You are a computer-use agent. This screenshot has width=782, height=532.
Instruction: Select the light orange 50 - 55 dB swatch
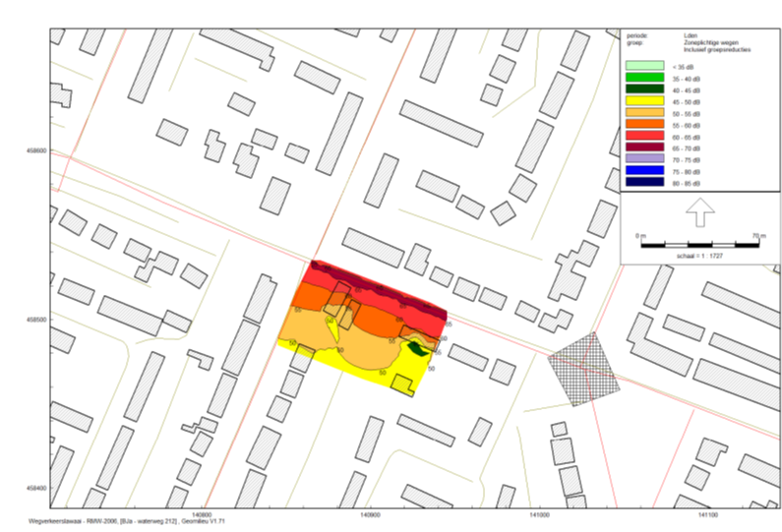click(649, 117)
